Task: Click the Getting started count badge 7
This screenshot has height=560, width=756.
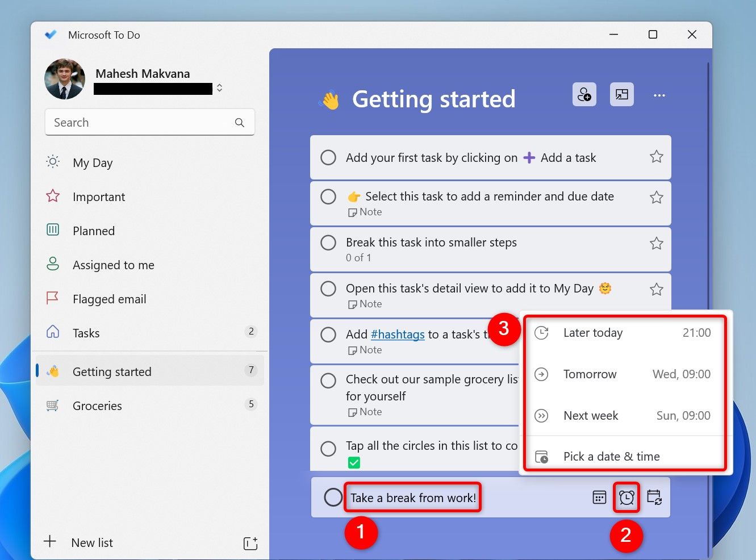Action: [251, 370]
